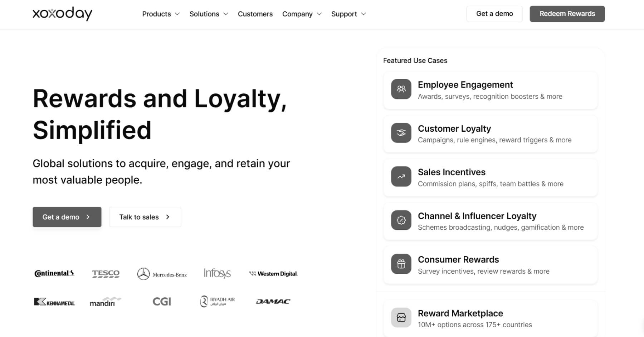Screen dimensions: 644x337
Task: Open the Company dropdown menu
Action: point(302,14)
